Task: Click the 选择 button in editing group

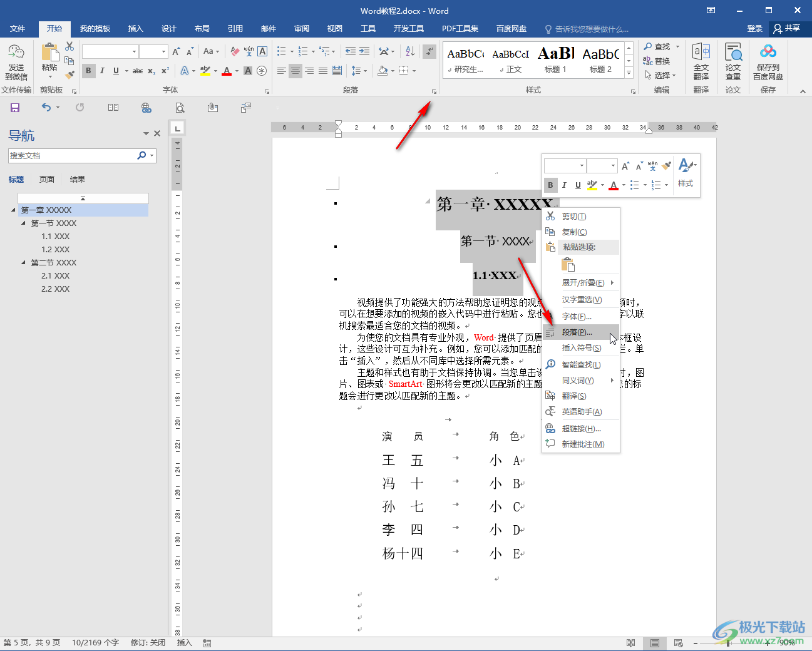Action: pyautogui.click(x=660, y=75)
